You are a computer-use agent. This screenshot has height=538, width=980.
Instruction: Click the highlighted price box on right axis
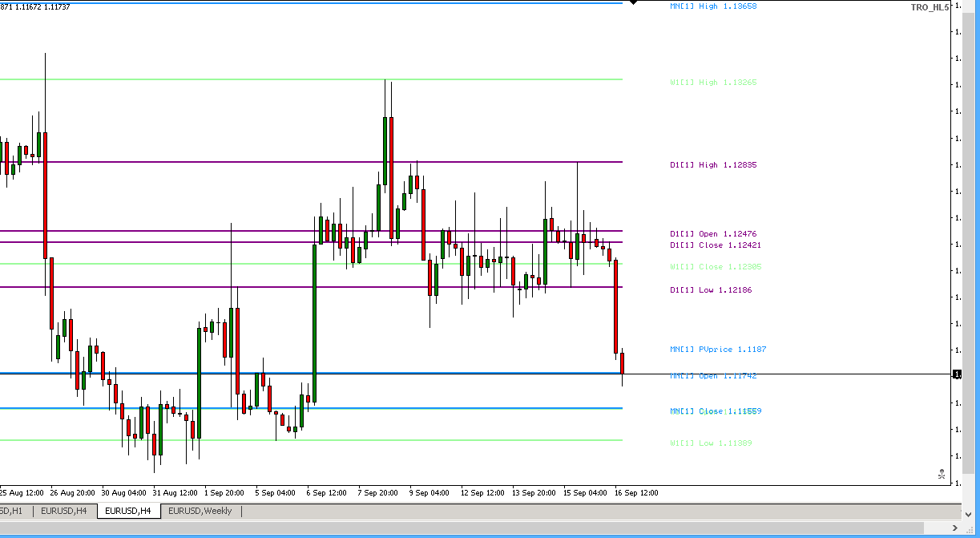pyautogui.click(x=956, y=374)
